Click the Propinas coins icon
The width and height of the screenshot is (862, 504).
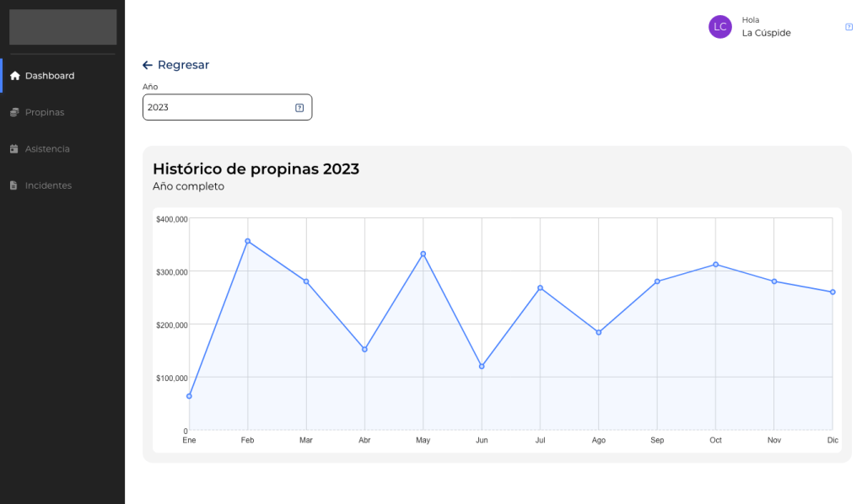tap(14, 112)
